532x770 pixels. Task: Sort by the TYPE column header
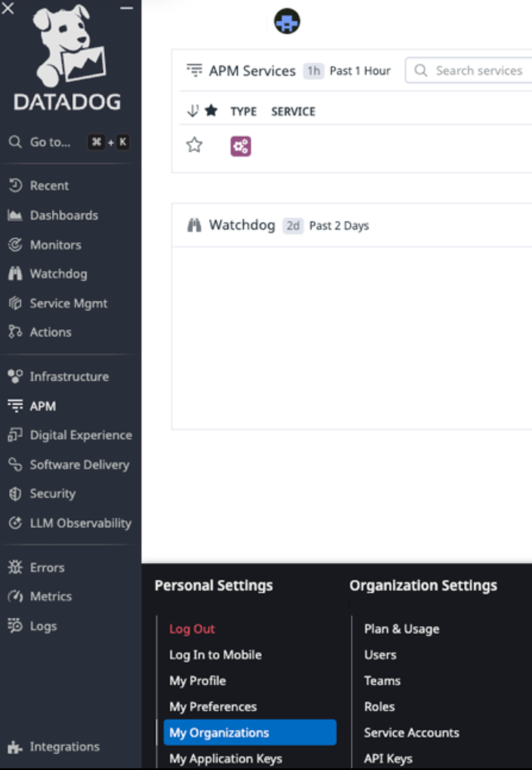(243, 112)
